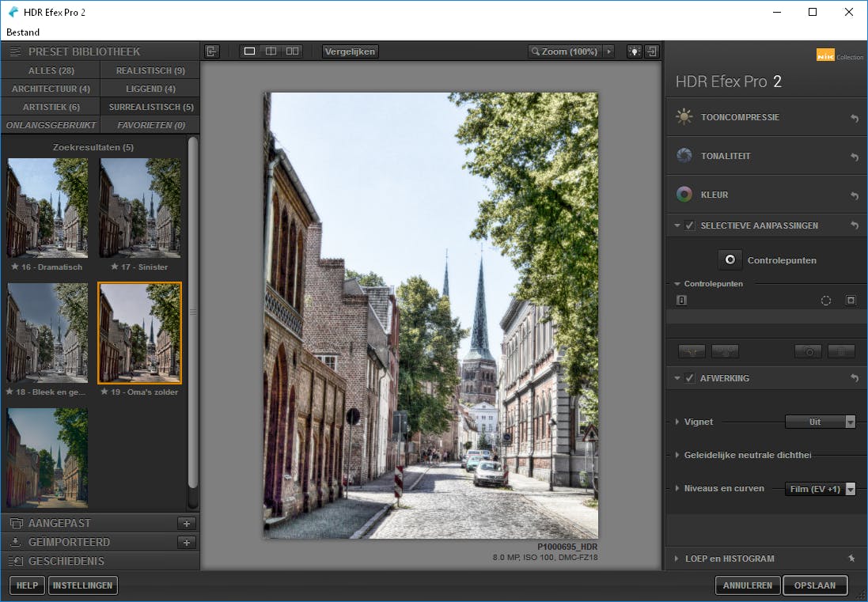This screenshot has height=602, width=868.
Task: Open the Bestand menu
Action: click(23, 32)
